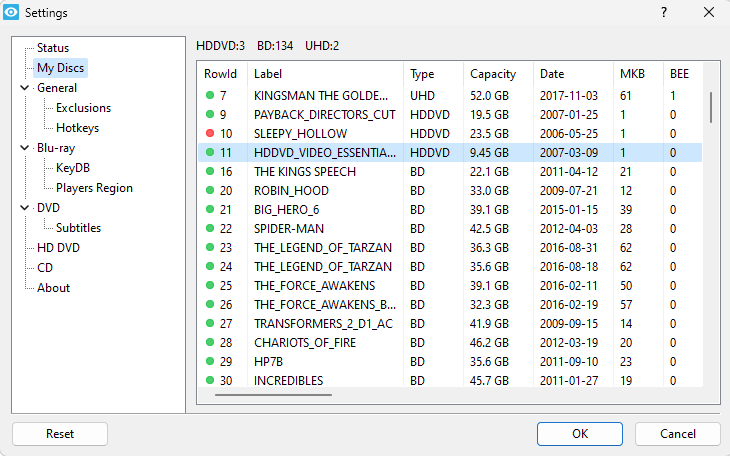730x456 pixels.
Task: Collapse the Blu-ray tree node
Action: click(x=24, y=148)
